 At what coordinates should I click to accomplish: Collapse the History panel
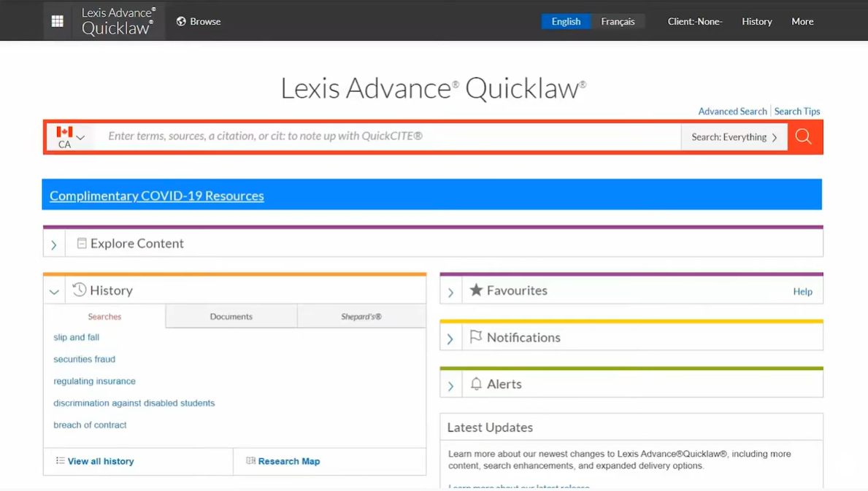pos(54,291)
